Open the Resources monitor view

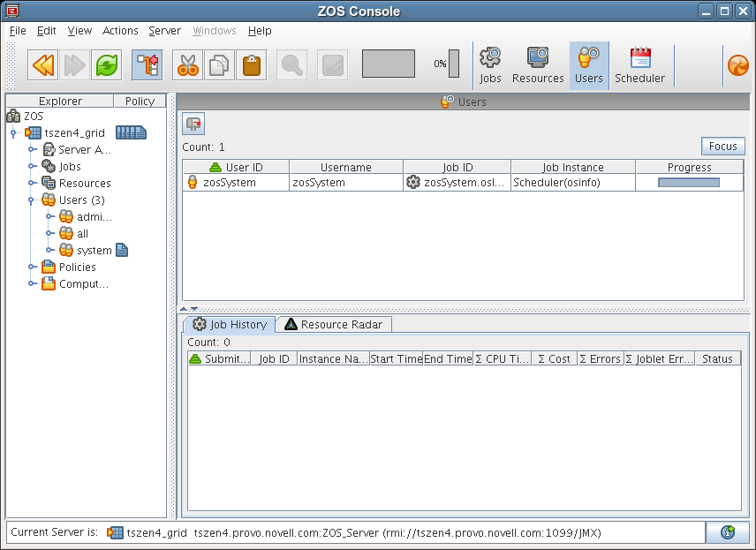point(538,65)
